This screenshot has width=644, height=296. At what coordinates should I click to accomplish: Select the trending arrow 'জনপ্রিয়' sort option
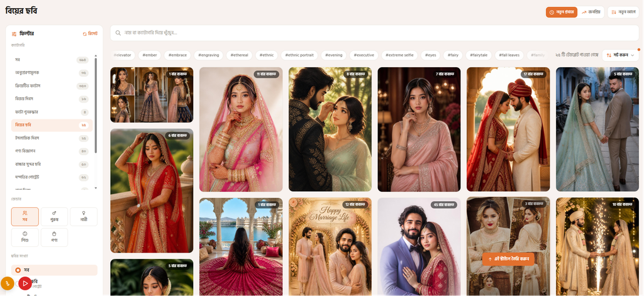(x=591, y=13)
